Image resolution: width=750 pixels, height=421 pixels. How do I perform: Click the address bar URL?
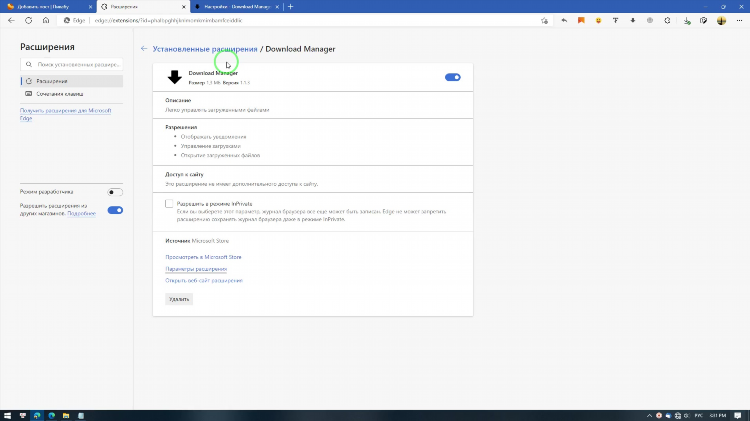(x=168, y=21)
